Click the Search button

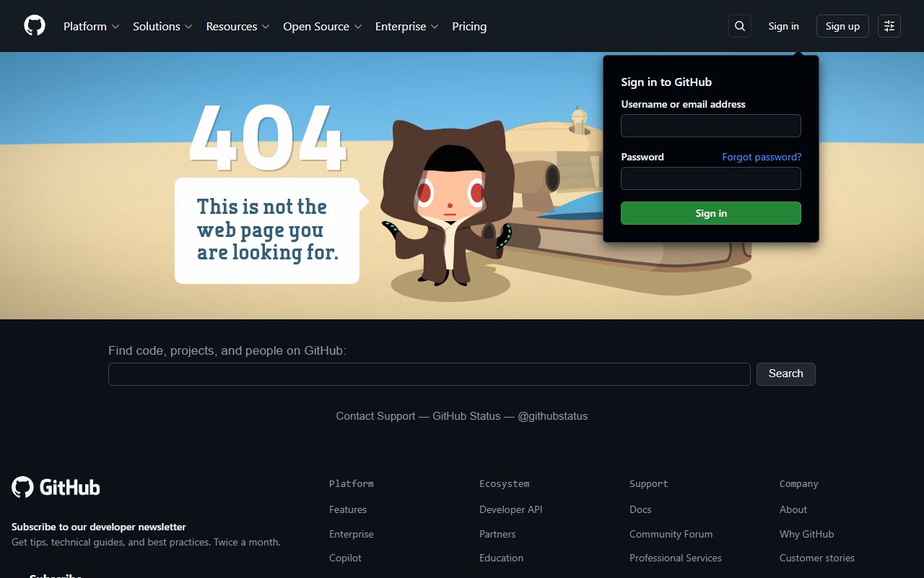coord(785,374)
